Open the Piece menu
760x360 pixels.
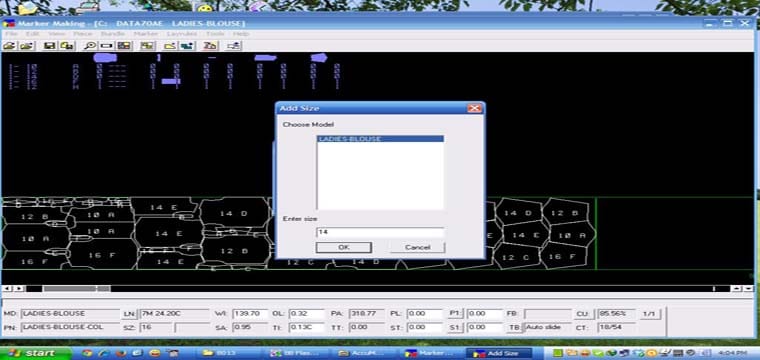pos(82,34)
